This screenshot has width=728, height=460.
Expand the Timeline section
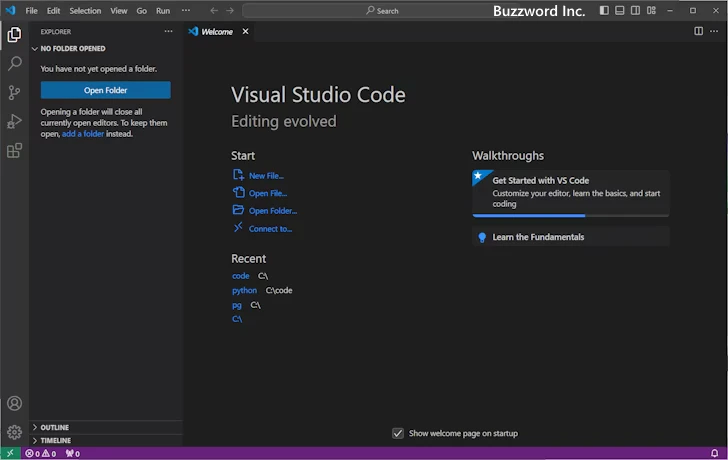[x=55, y=440]
